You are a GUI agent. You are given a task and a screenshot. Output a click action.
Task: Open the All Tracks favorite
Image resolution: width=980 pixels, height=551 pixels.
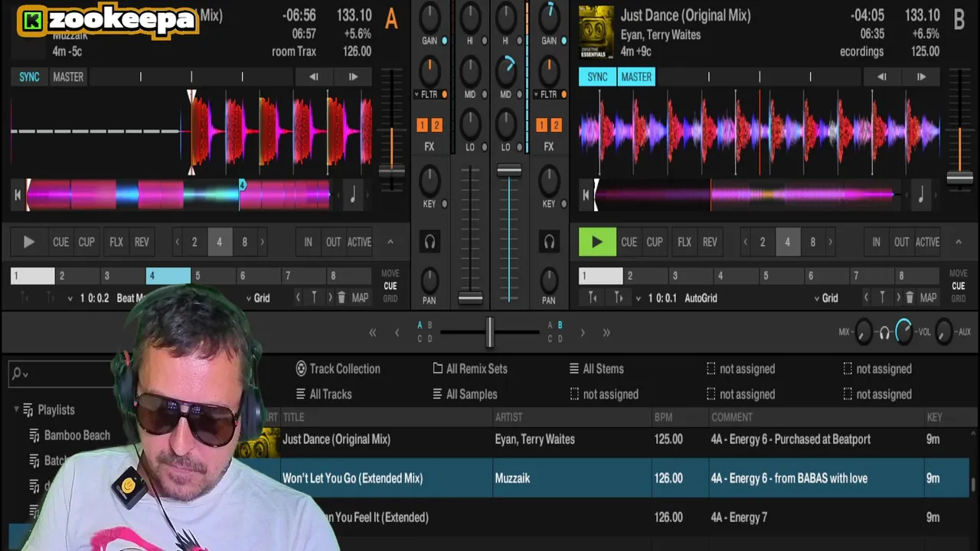[324, 394]
